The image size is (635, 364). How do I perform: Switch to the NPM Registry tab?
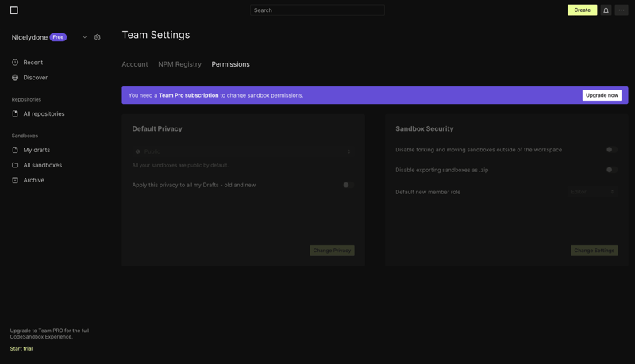tap(179, 64)
